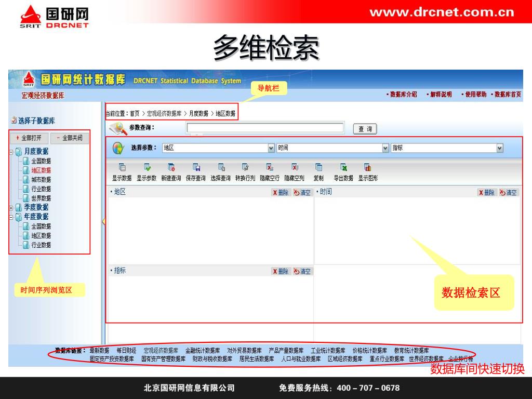Click the 显示数据 toolbar icon
532x399 pixels.
pyautogui.click(x=122, y=167)
